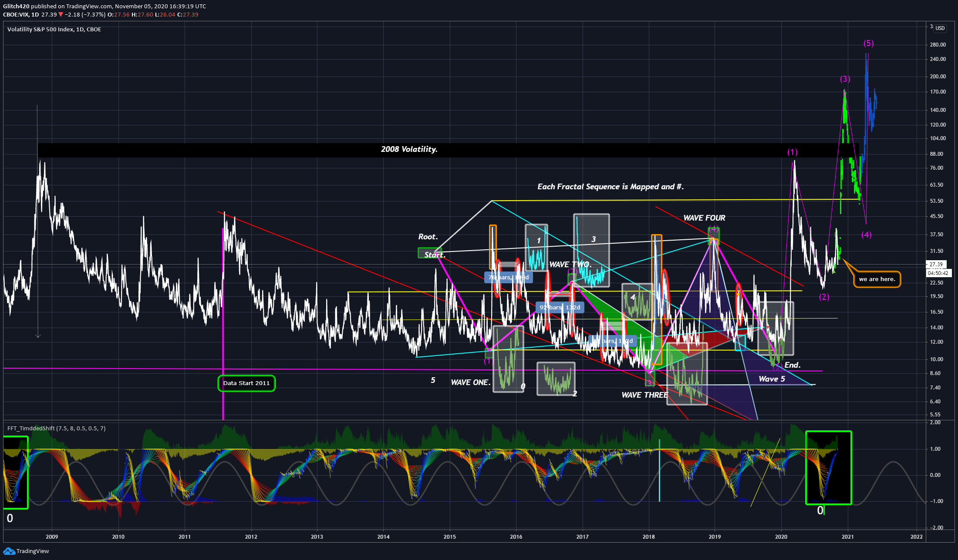This screenshot has height=560, width=958.
Task: Click the 8.60 price scale label
Action: 935,373
